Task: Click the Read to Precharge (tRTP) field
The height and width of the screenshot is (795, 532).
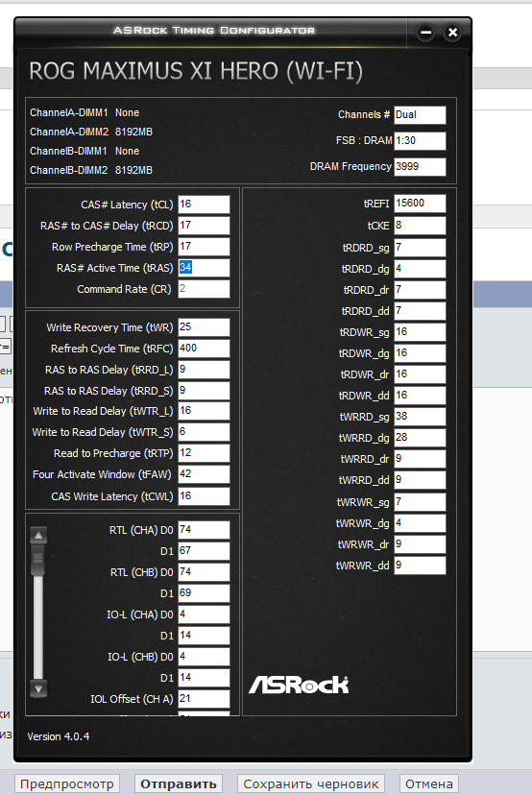Action: (204, 453)
